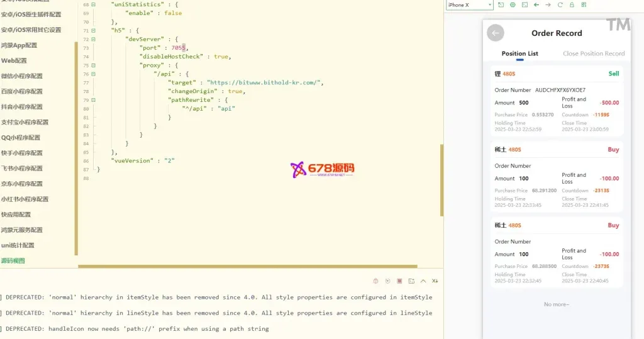Collapse console panel with the up chevron
Image resolution: width=644 pixels, height=339 pixels.
click(x=423, y=281)
